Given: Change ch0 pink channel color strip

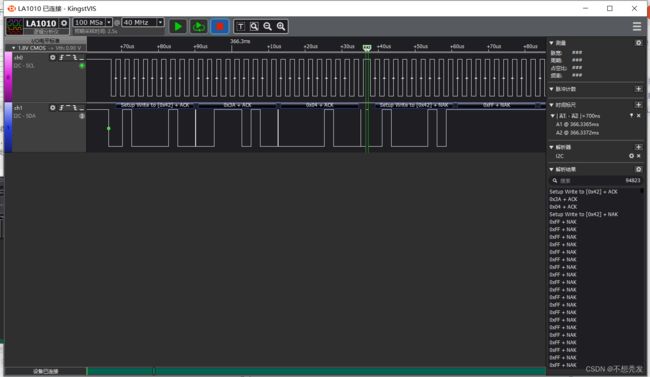Looking at the screenshot, I should click(8, 76).
